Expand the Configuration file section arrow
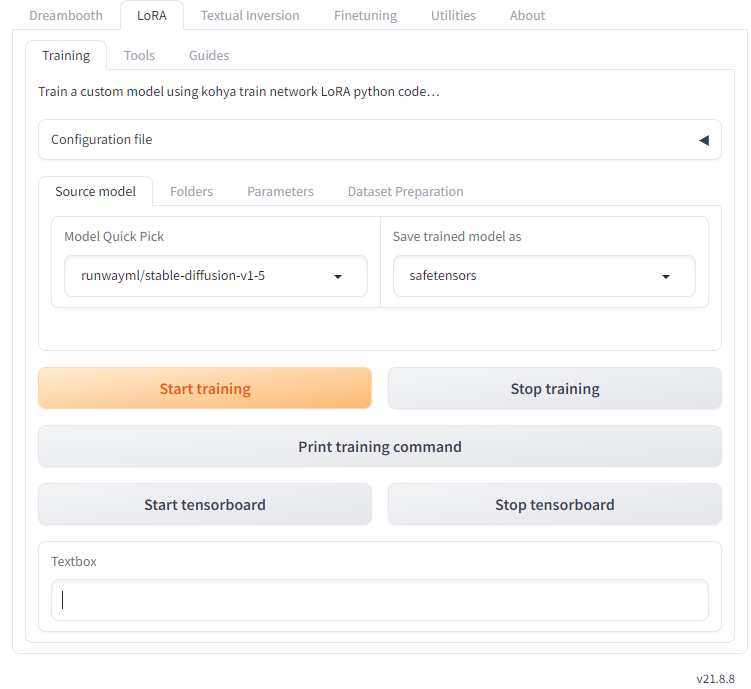 pyautogui.click(x=704, y=140)
